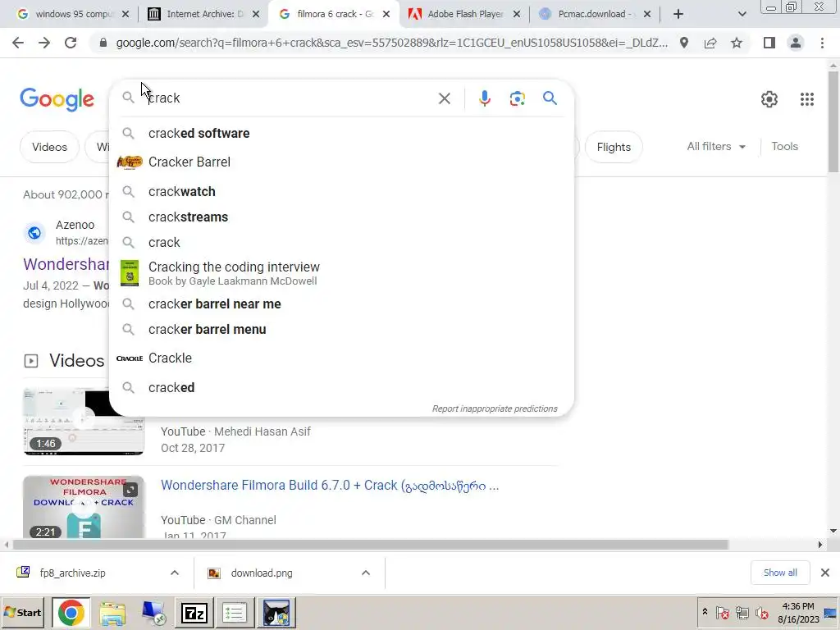Open a new browser tab

[x=678, y=14]
